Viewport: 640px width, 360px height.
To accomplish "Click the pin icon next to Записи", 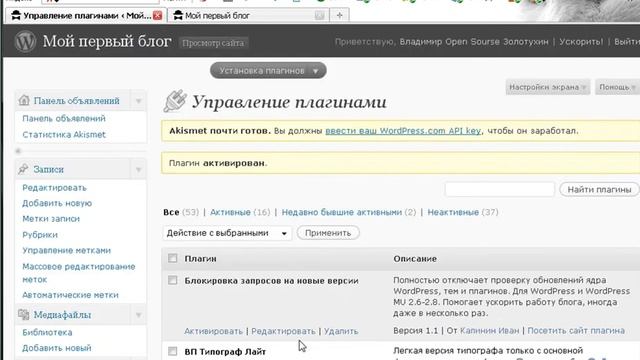I will click(x=23, y=169).
